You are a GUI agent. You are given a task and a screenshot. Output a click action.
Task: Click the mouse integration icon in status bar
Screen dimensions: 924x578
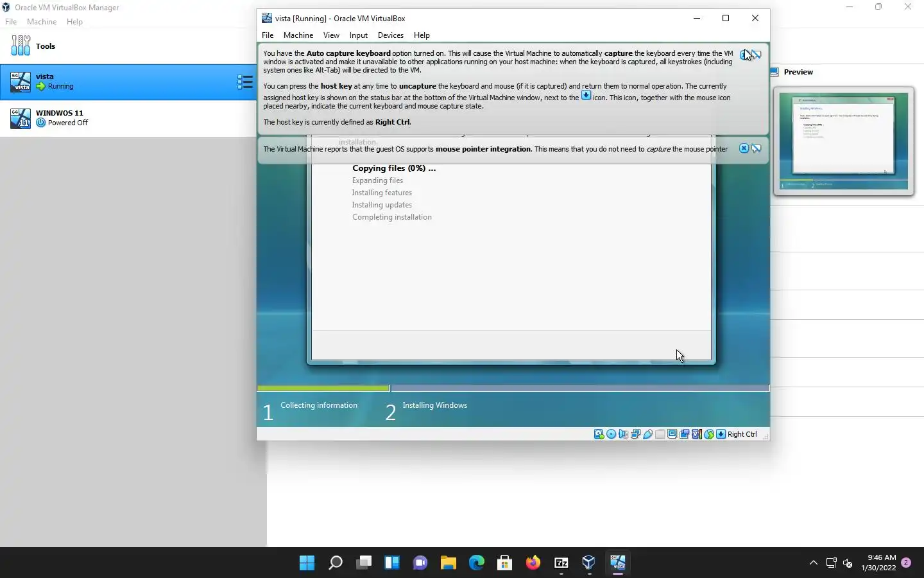[x=709, y=434]
